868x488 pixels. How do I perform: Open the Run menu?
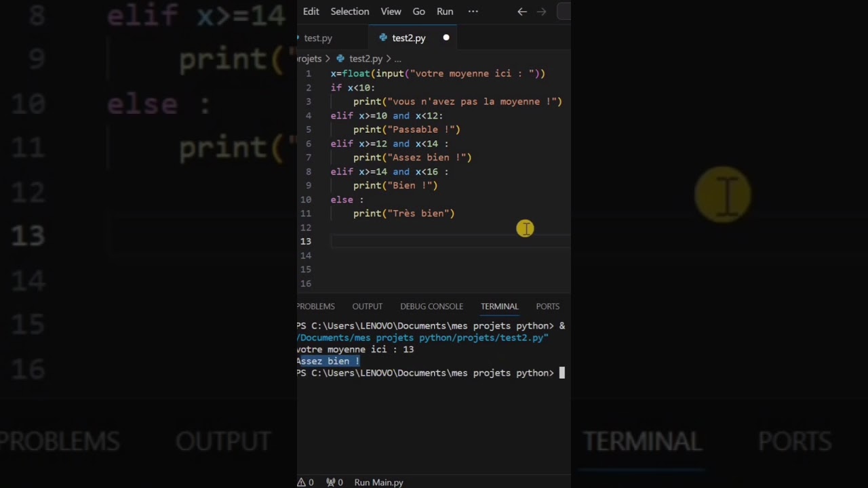pos(445,12)
